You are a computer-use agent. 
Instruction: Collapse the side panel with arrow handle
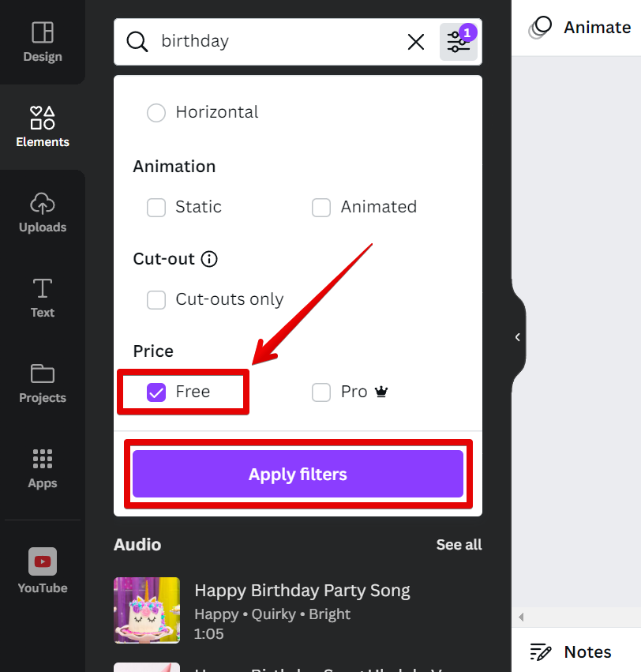point(518,337)
